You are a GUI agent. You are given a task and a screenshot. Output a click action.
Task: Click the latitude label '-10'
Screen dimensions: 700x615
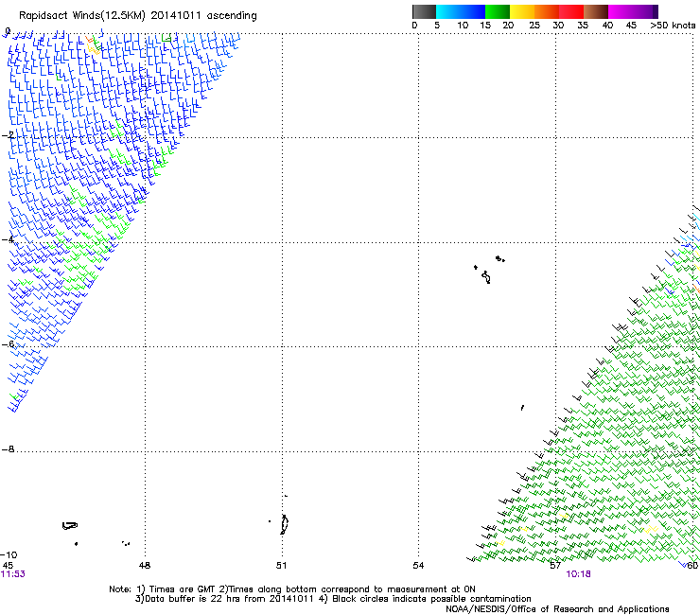tap(9, 555)
